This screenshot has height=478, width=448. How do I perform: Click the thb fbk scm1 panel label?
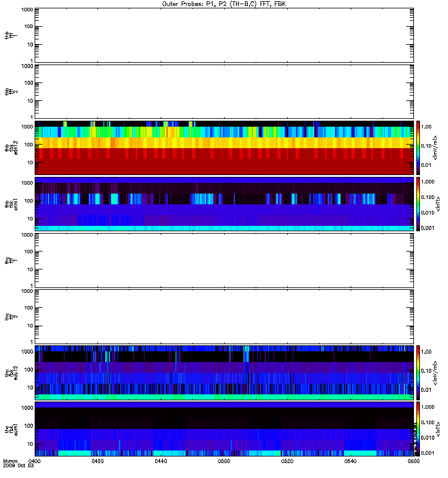(x=11, y=204)
